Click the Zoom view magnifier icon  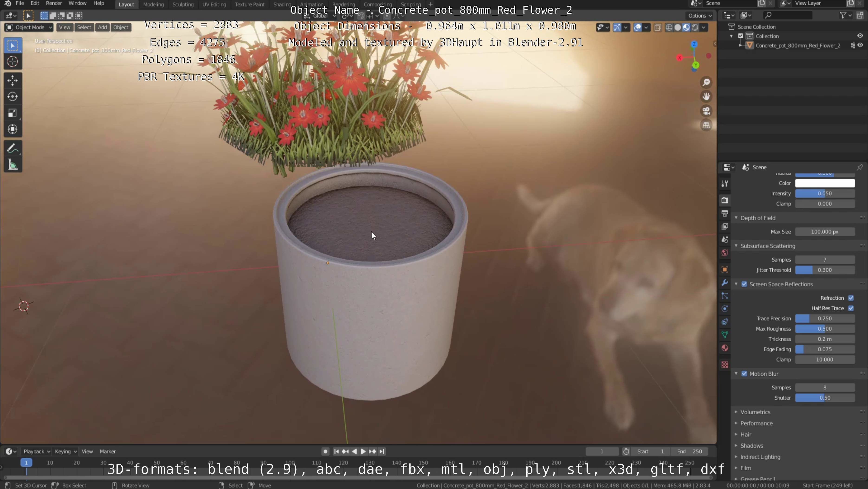coord(706,83)
